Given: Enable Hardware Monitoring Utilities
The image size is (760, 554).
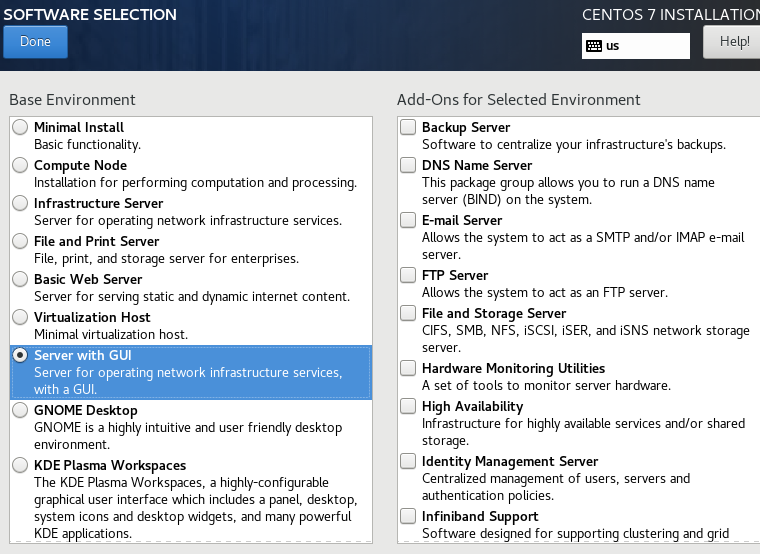Looking at the screenshot, I should click(x=408, y=369).
